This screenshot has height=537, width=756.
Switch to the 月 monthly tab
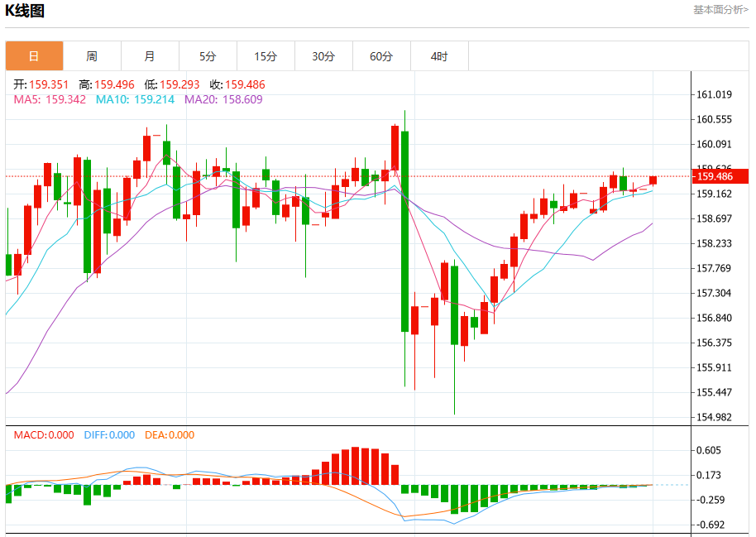tap(150, 56)
